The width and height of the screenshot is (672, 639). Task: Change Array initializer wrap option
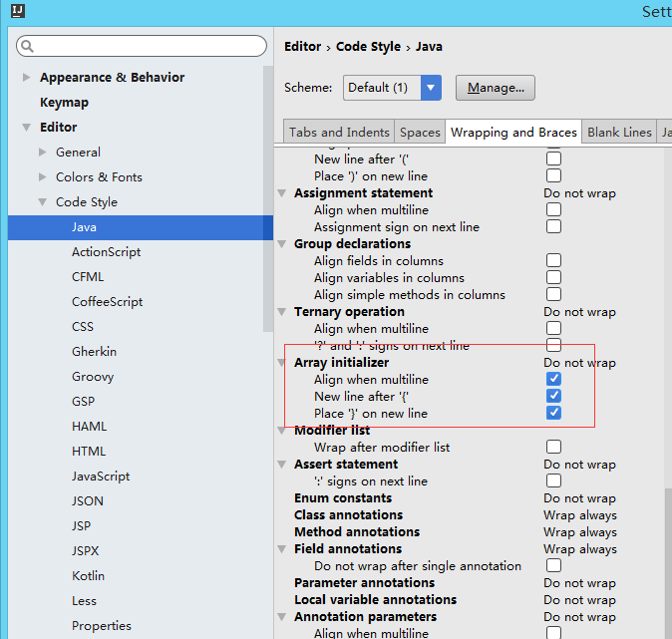[579, 363]
